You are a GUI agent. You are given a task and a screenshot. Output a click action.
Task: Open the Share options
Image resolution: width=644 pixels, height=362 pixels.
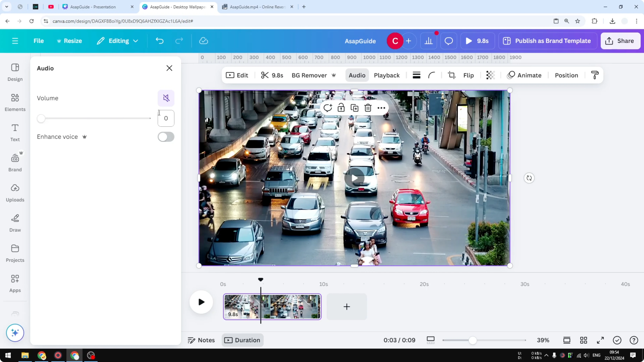[620, 41]
